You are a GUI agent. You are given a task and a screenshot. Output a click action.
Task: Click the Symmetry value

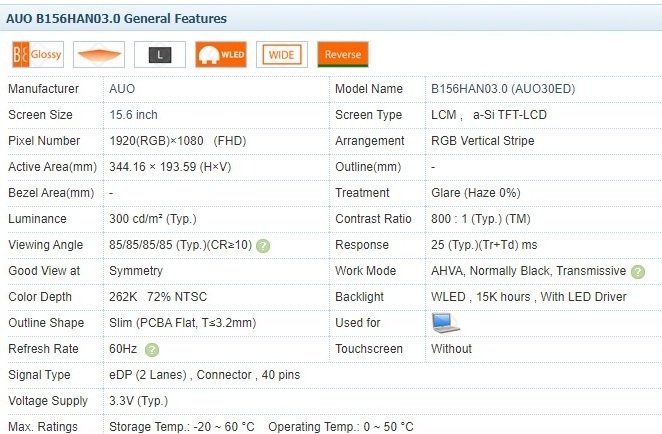coord(136,271)
